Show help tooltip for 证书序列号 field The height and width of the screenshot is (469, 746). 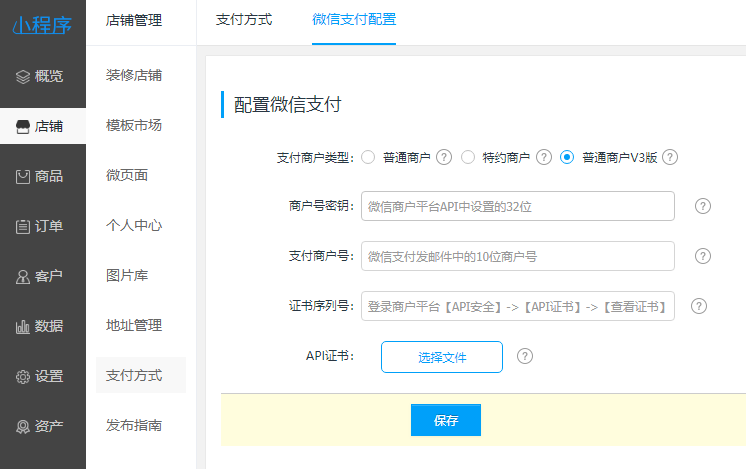tap(699, 306)
